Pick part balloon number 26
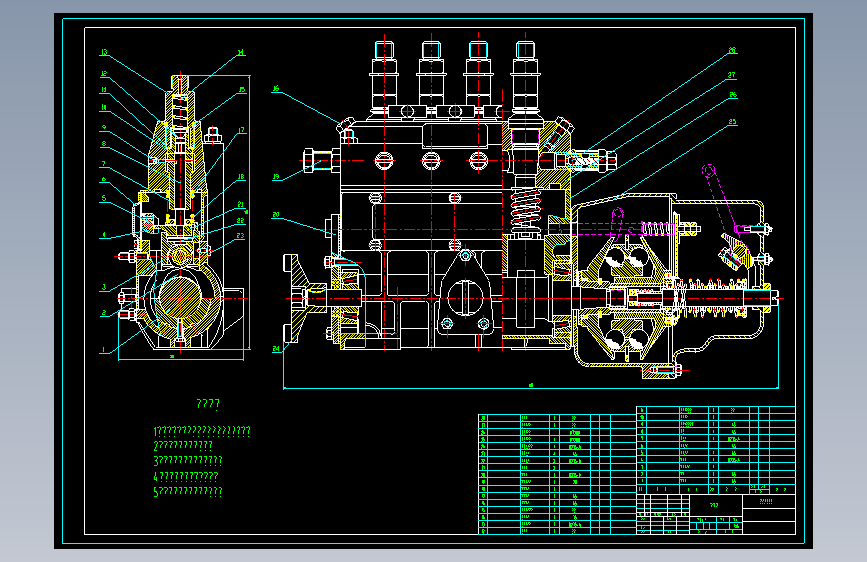The height and width of the screenshot is (562, 867). point(733,95)
